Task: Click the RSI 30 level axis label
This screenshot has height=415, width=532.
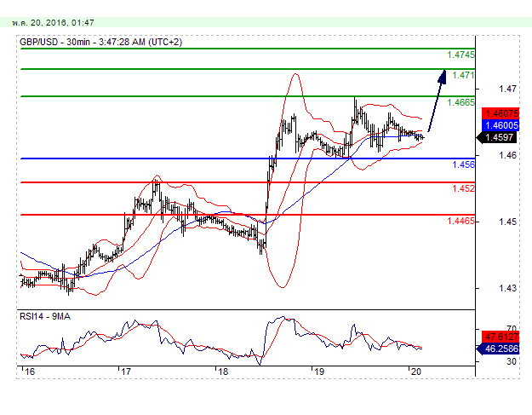Action: [x=511, y=361]
